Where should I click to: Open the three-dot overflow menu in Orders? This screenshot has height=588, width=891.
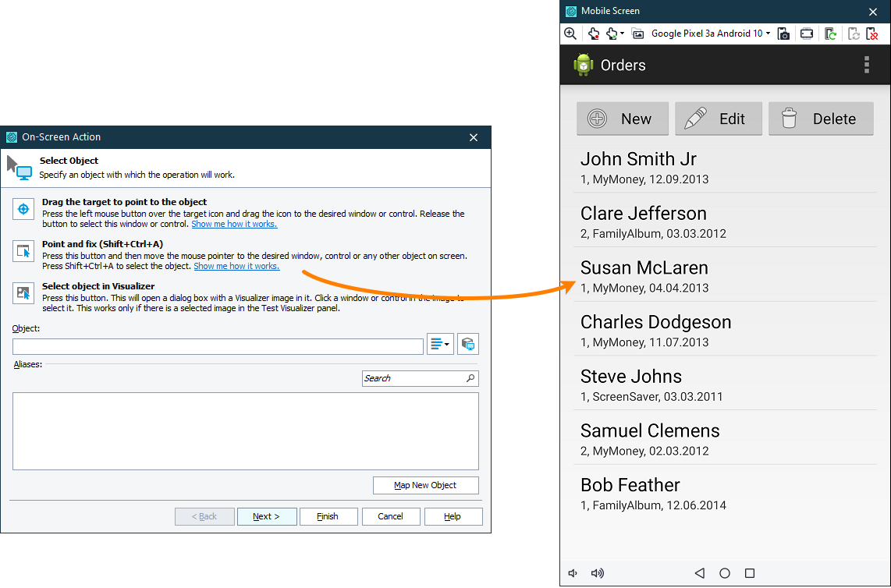867,65
